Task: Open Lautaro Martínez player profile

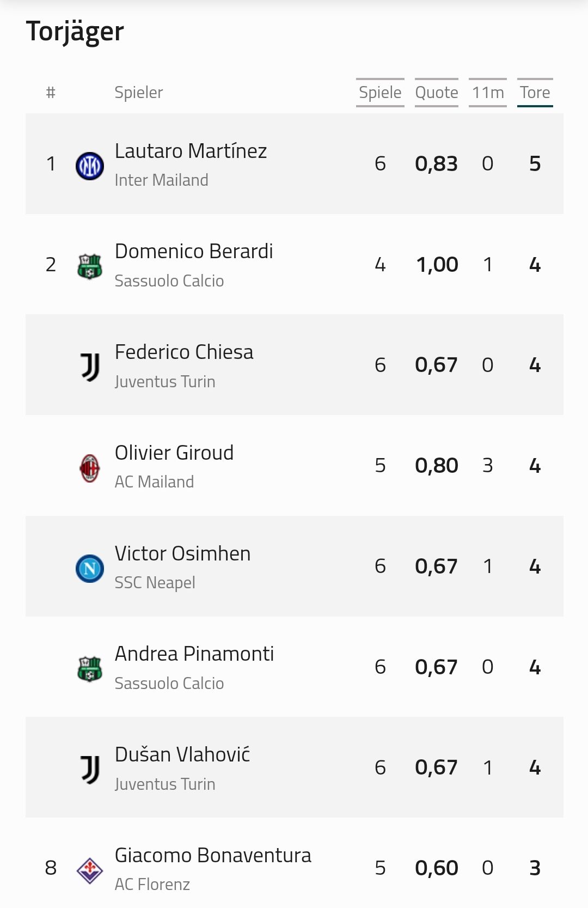Action: 191,151
